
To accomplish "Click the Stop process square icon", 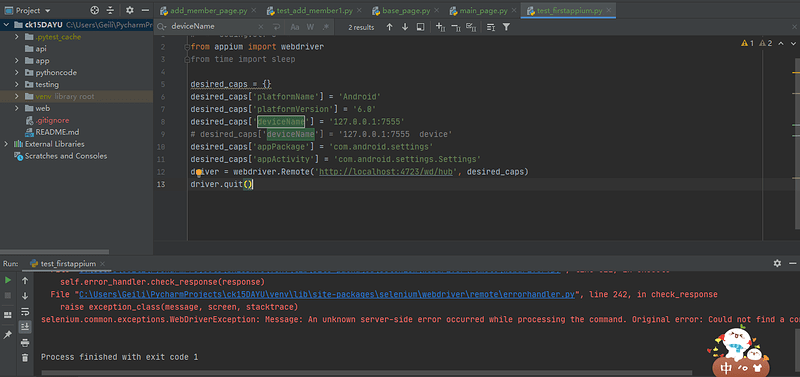I will click(x=8, y=295).
